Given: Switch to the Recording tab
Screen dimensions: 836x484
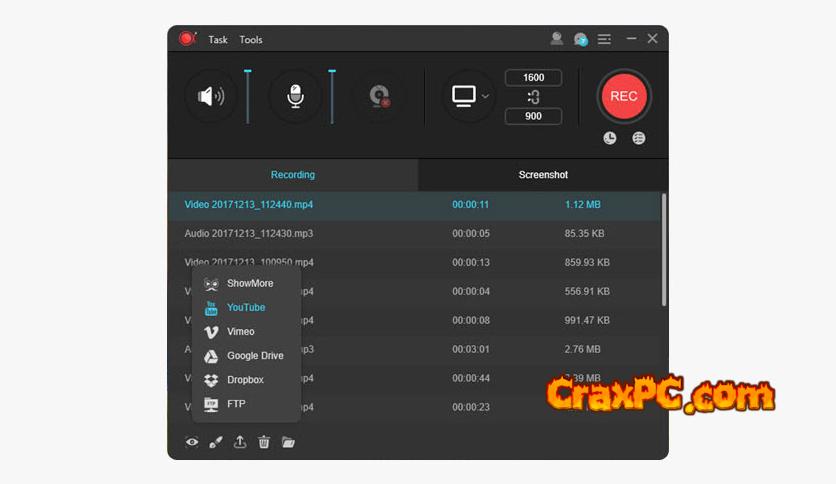Looking at the screenshot, I should [293, 174].
